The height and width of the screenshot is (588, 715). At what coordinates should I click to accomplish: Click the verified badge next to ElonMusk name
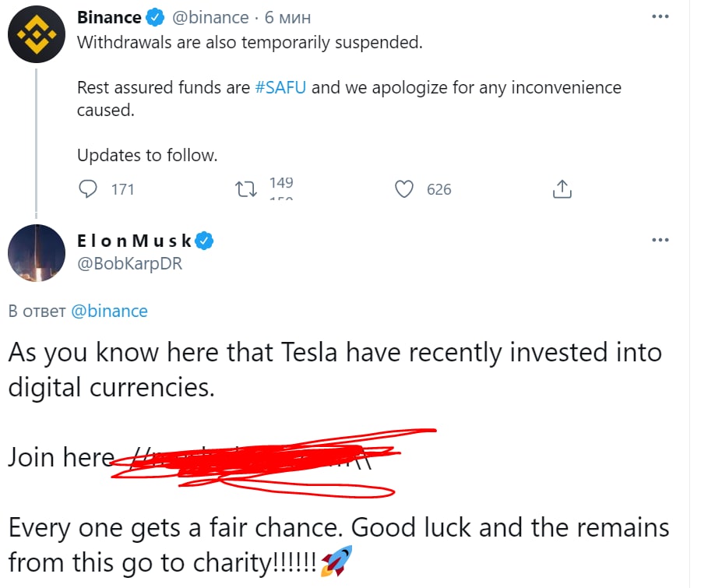pos(204,241)
